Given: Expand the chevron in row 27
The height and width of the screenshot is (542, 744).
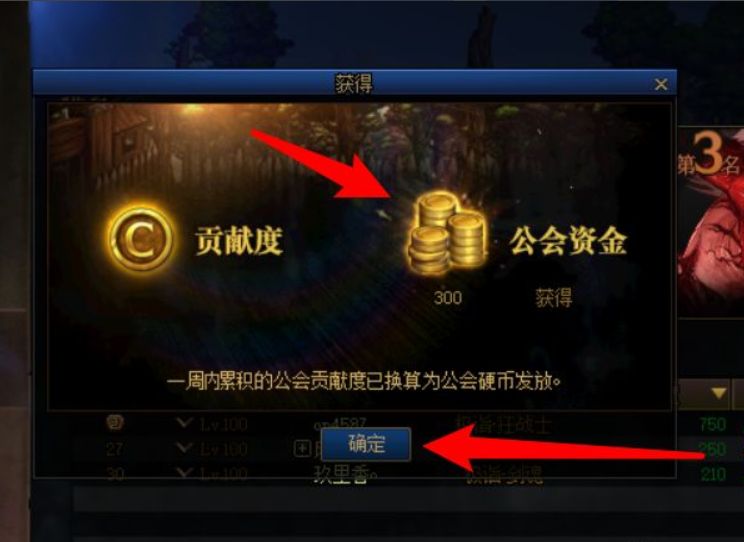Looking at the screenshot, I should 184,447.
